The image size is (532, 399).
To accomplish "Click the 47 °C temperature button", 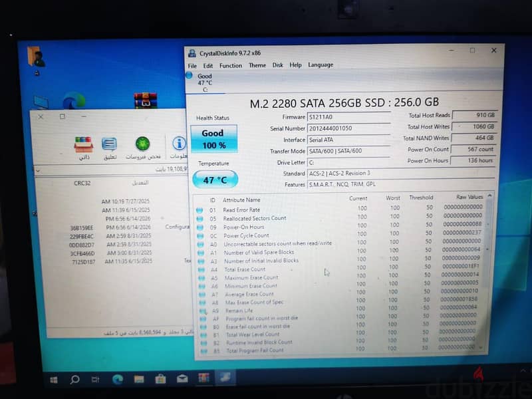I will pyautogui.click(x=215, y=180).
